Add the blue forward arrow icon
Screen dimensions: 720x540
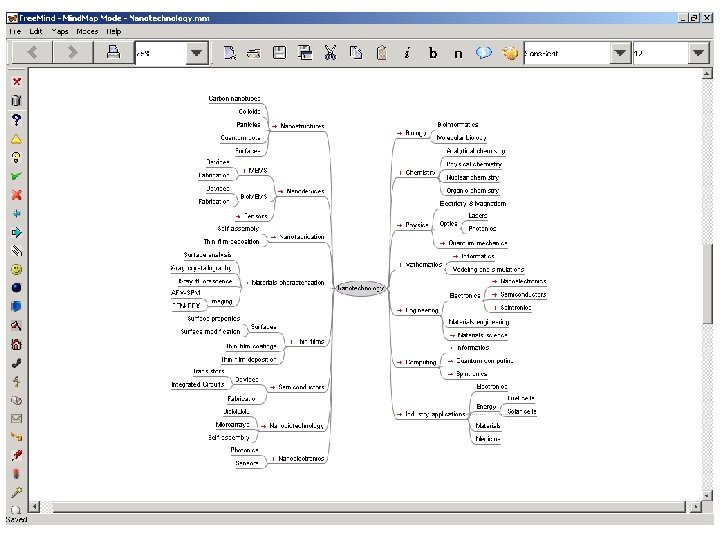coord(17,232)
